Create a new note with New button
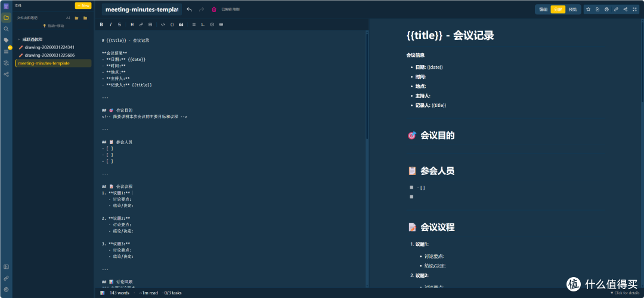The height and width of the screenshot is (298, 644). (x=83, y=6)
